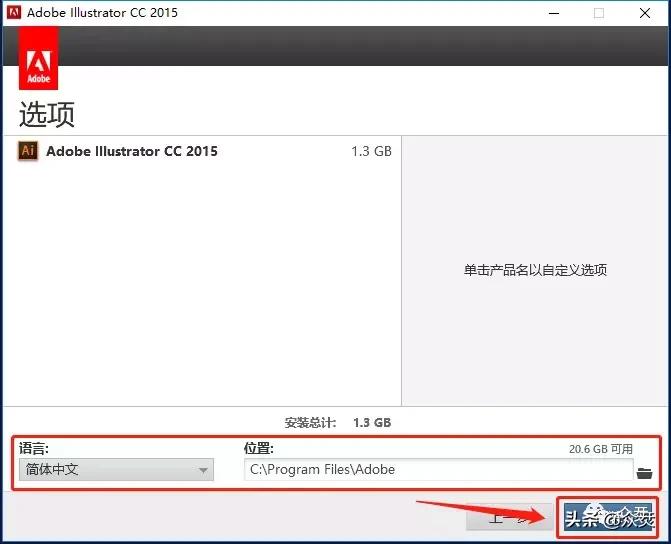Click the 1.3 GB size in the product row
This screenshot has width=671, height=544.
click(371, 151)
